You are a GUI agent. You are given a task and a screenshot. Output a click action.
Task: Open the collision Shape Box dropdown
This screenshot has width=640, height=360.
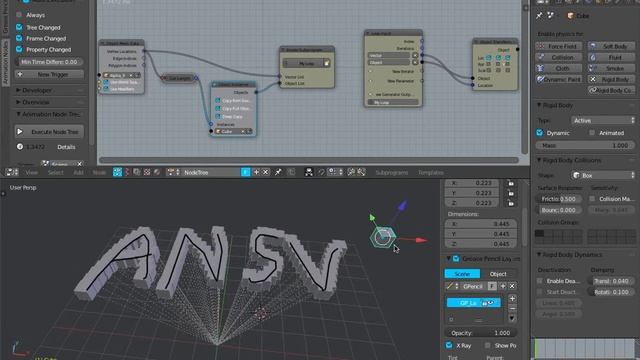tap(602, 175)
